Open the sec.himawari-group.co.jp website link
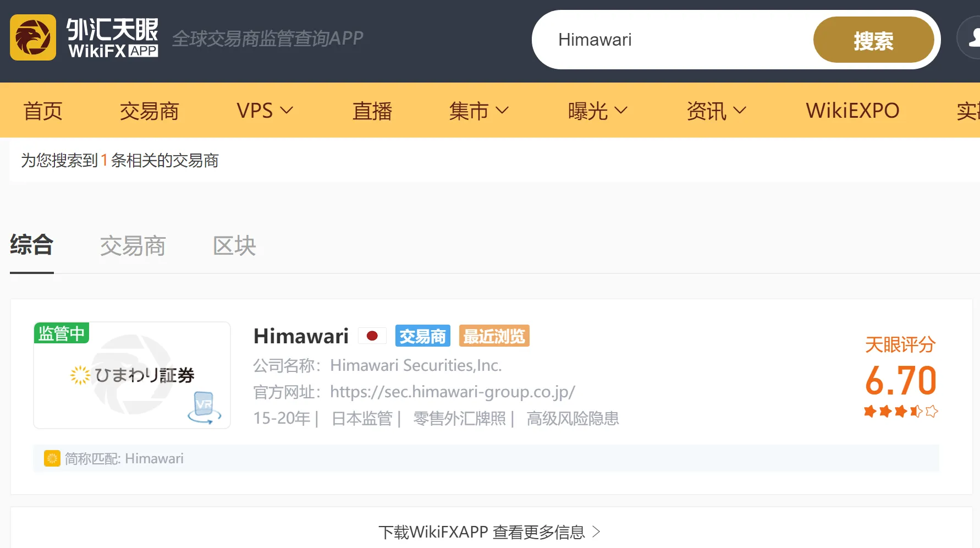 pos(453,392)
